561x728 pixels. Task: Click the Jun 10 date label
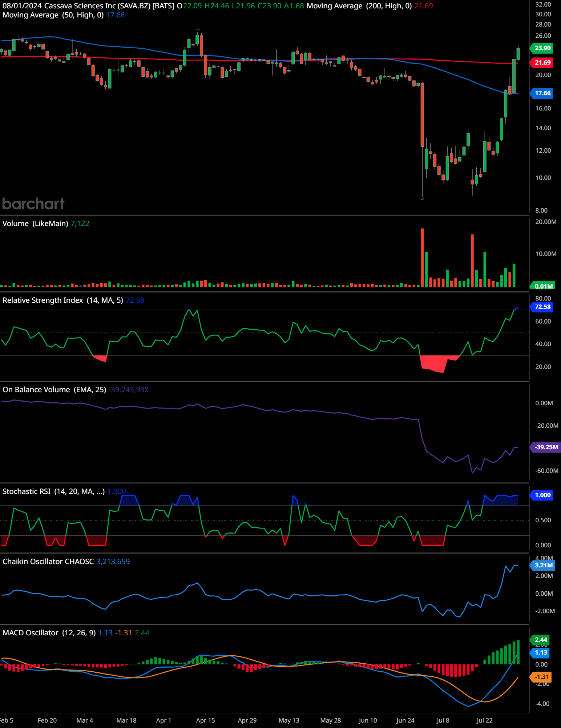pyautogui.click(x=368, y=720)
